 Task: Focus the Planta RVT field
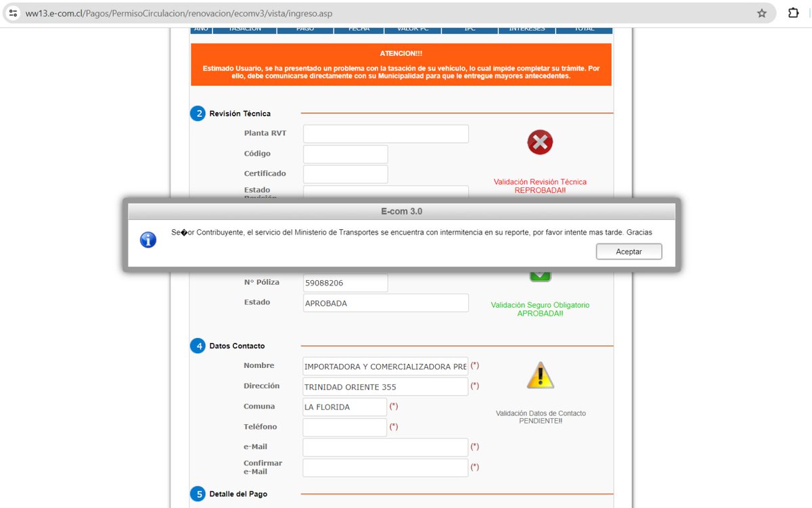click(386, 134)
